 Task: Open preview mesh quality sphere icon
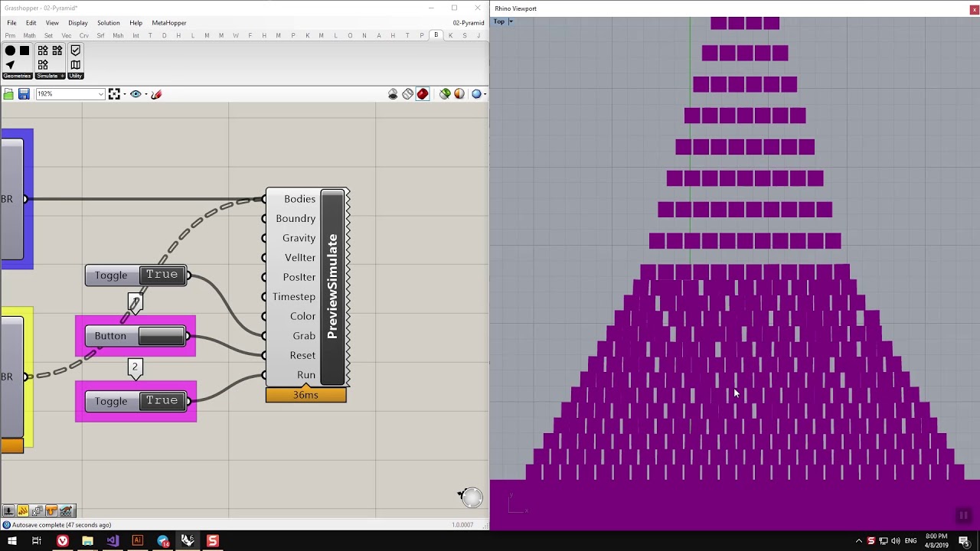point(476,94)
